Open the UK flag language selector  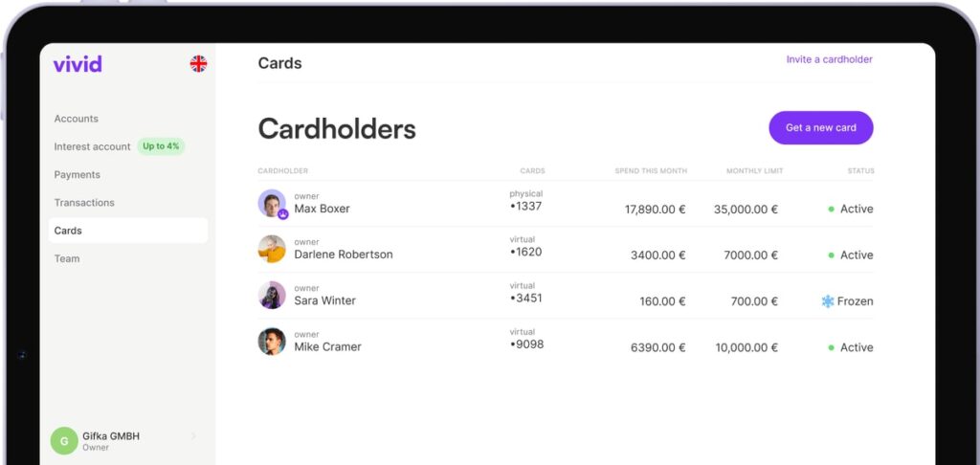click(x=198, y=64)
